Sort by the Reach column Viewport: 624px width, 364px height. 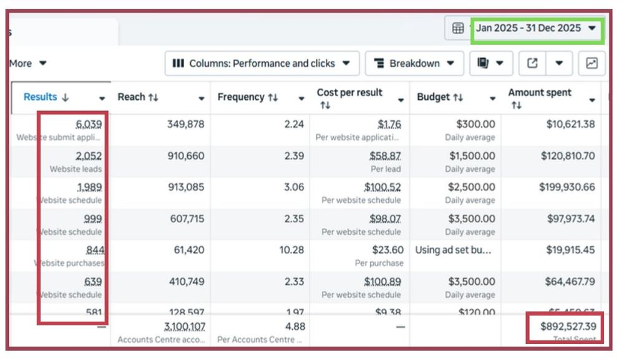pos(138,97)
